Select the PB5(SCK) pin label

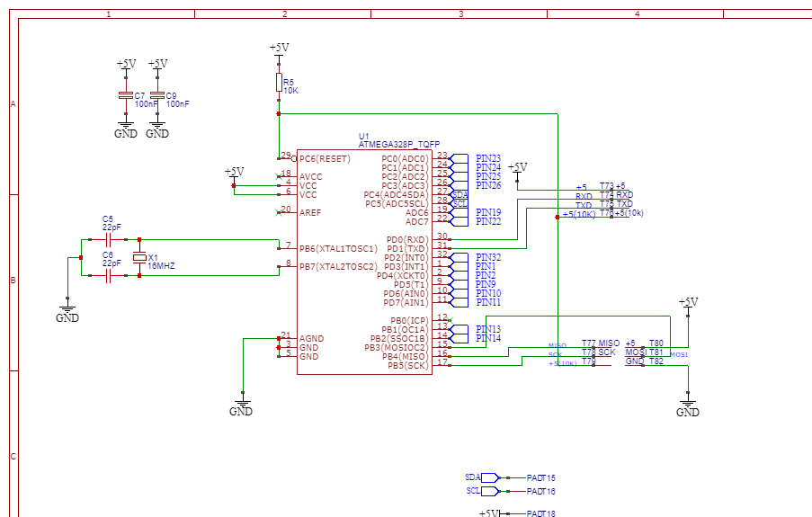408,365
